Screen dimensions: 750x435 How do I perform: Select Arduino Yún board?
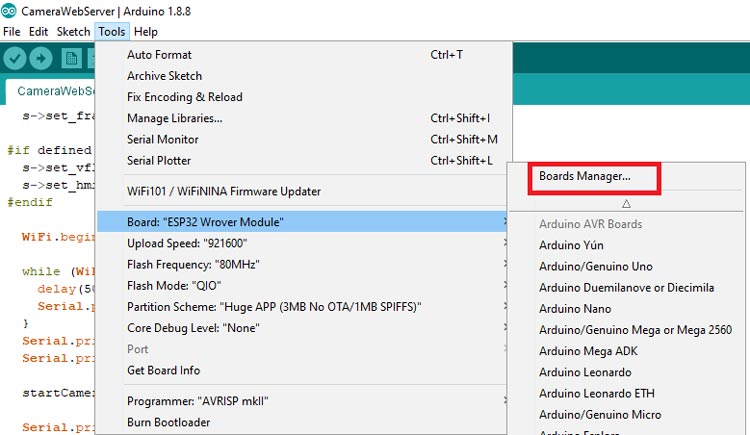point(626,245)
